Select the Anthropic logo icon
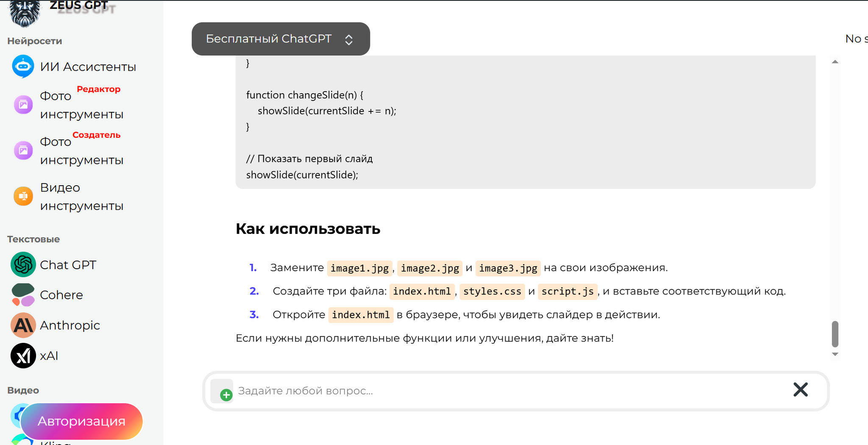Screen dimensions: 868x445 coord(23,325)
